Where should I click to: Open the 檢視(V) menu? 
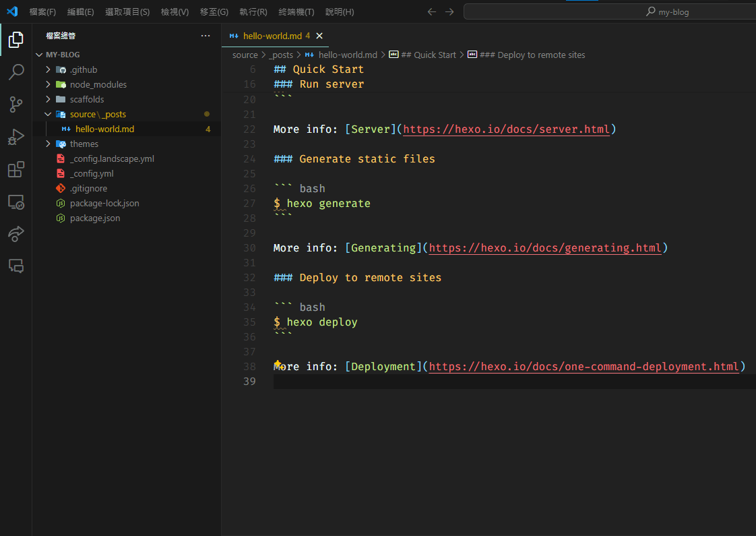click(x=175, y=11)
